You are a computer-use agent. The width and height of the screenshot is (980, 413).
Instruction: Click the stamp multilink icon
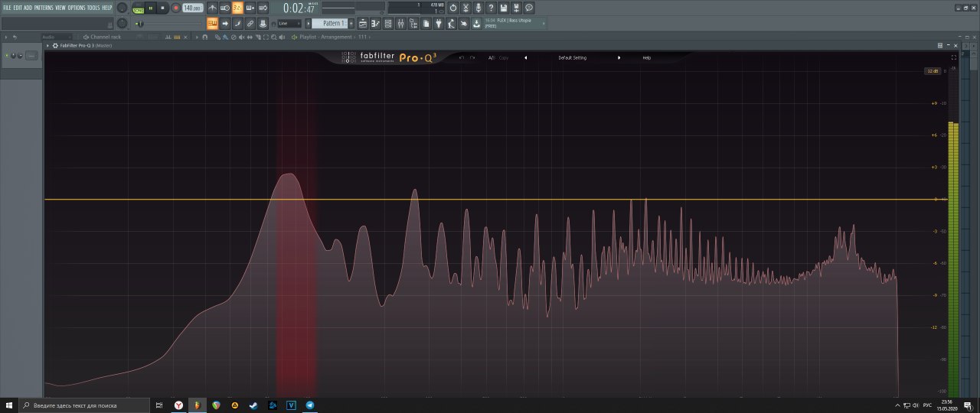263,24
